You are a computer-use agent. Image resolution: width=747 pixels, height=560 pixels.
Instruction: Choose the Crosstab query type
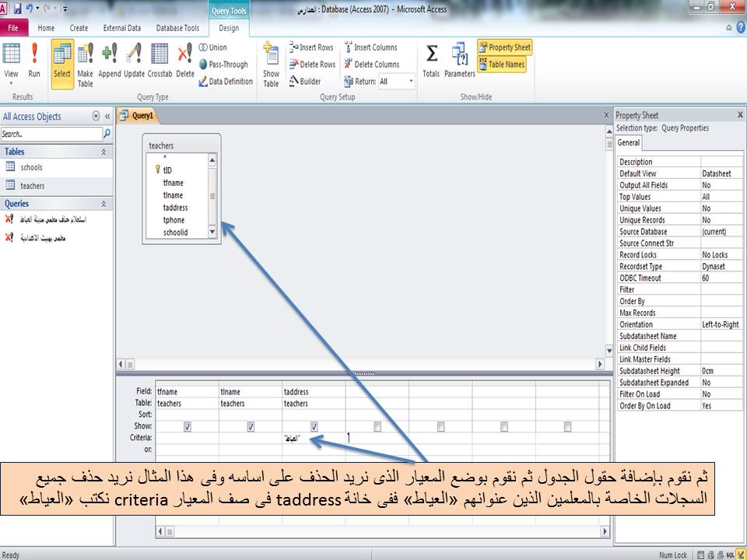160,60
